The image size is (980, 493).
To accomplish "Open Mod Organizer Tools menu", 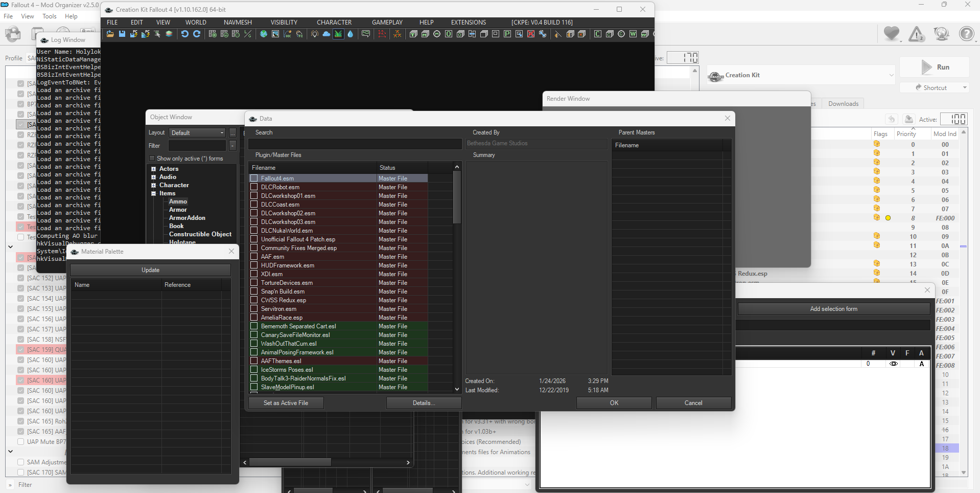I will tap(50, 16).
